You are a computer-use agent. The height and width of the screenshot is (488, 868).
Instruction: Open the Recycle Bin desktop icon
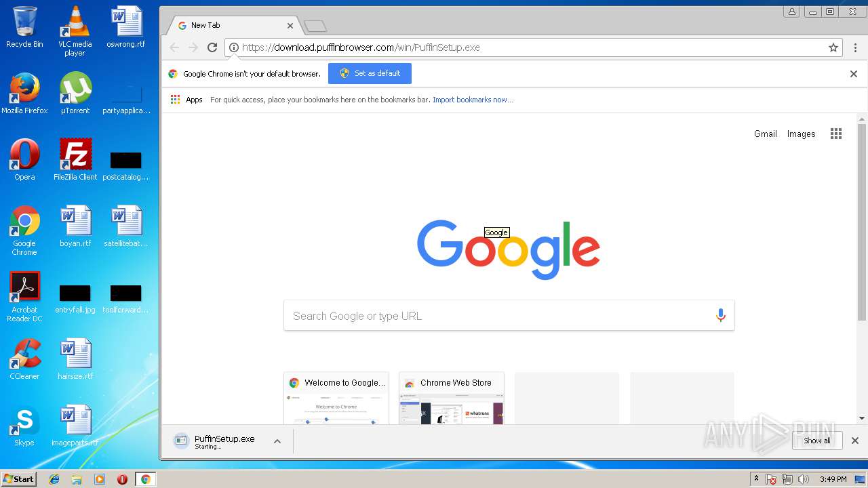pyautogui.click(x=24, y=27)
